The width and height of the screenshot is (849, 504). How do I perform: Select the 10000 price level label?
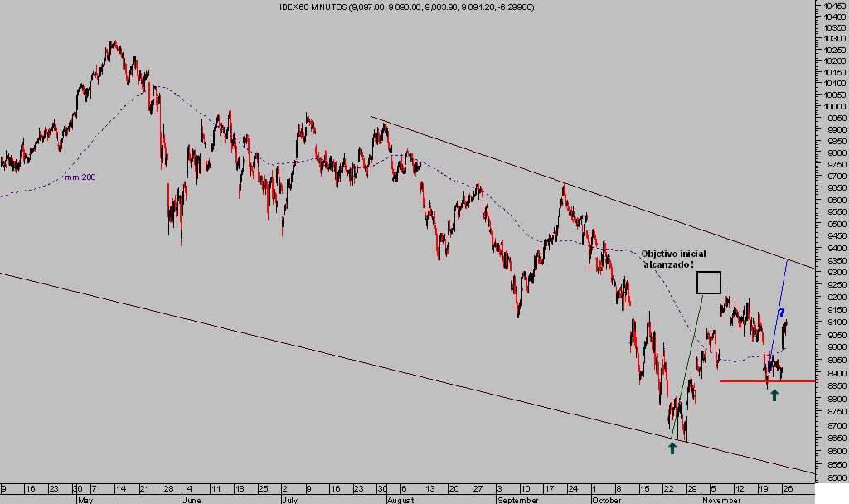[x=834, y=106]
